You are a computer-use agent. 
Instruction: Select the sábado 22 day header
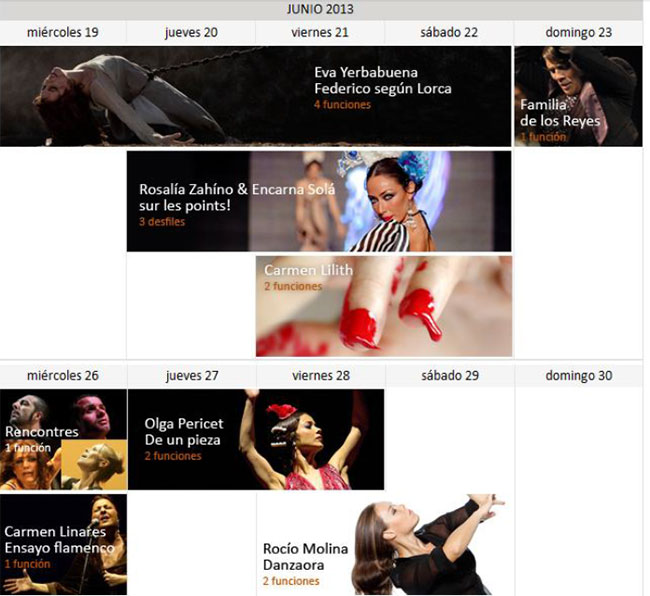[449, 32]
